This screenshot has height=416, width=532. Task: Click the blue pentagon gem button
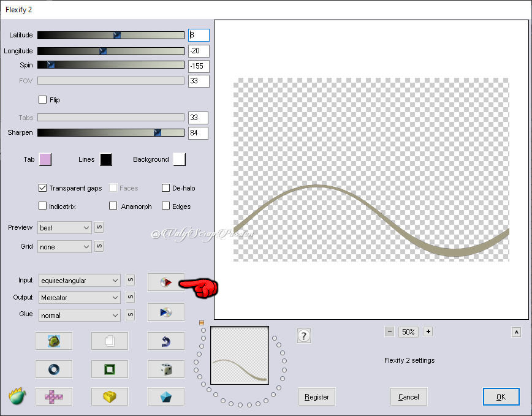pos(165,397)
